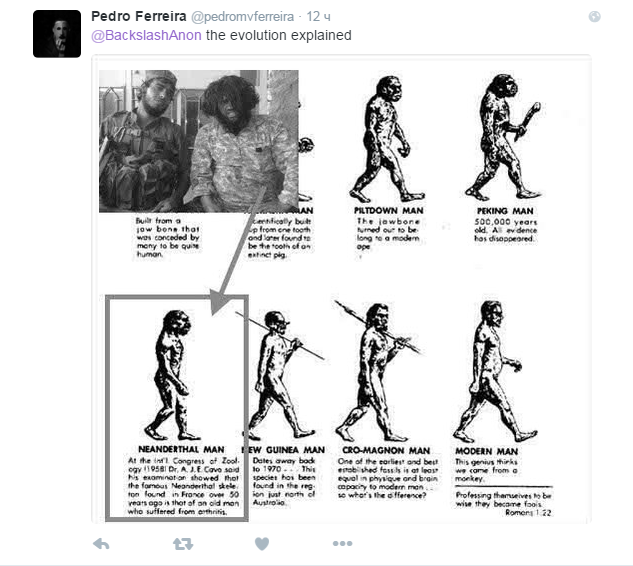Viewport: 633px width, 566px height.
Task: Click the reply arrow icon below the tweet
Action: point(101,544)
